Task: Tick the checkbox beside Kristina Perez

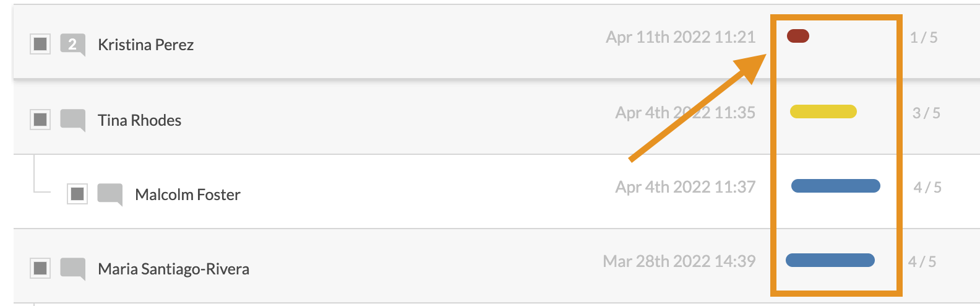Action: click(x=40, y=44)
